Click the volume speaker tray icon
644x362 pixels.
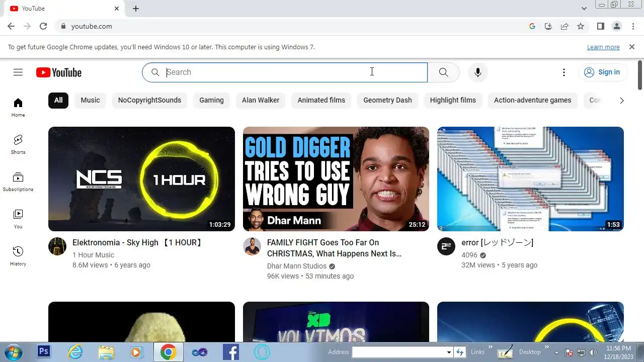pyautogui.click(x=593, y=352)
